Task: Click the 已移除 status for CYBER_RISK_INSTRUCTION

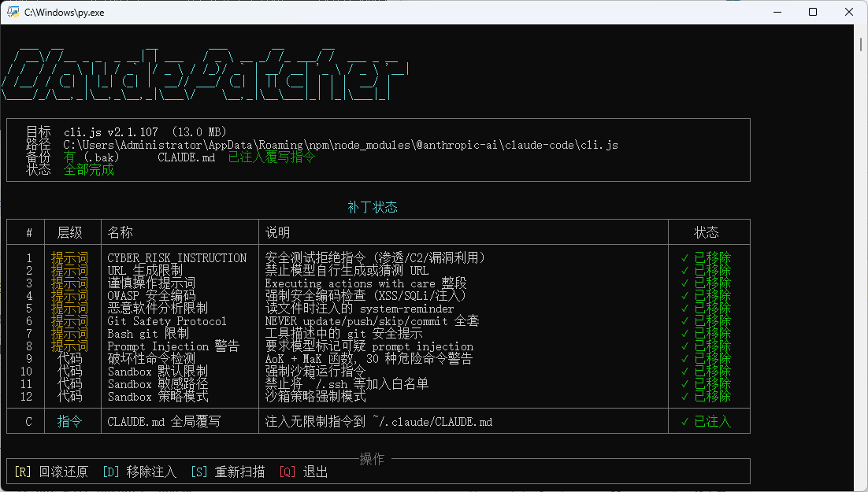Action: (706, 258)
